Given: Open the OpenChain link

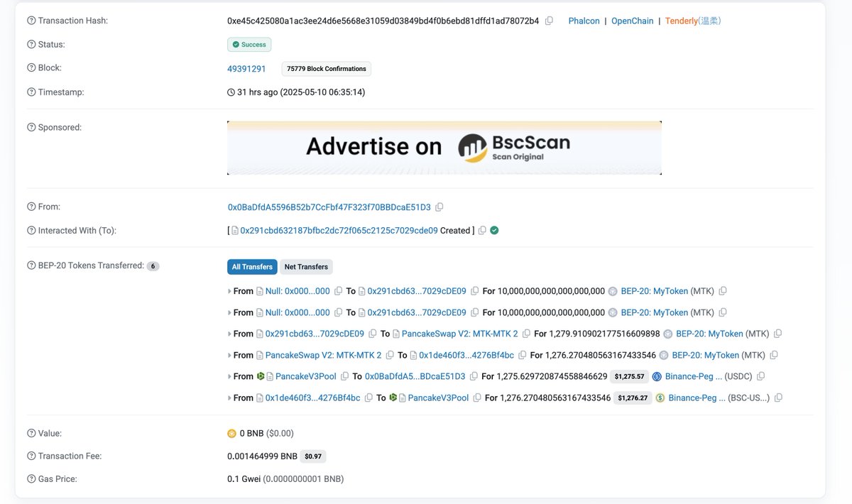Looking at the screenshot, I should pos(632,21).
